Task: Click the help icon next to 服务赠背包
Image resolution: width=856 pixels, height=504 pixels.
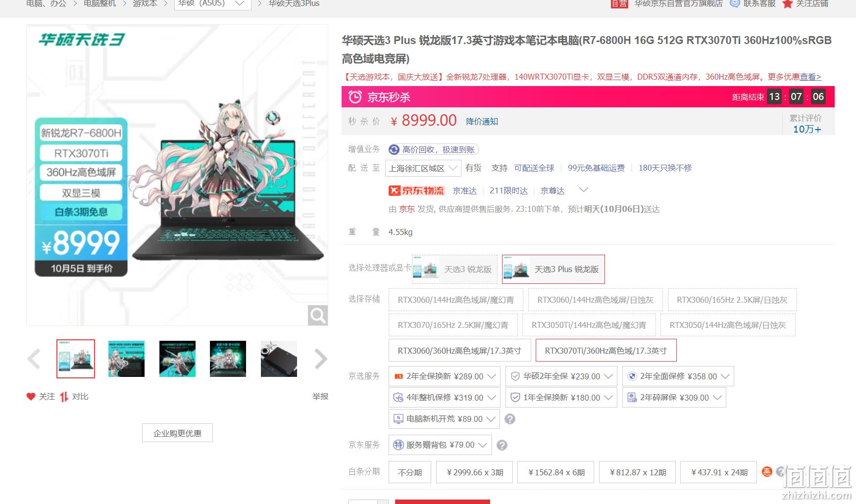Action: (x=502, y=446)
